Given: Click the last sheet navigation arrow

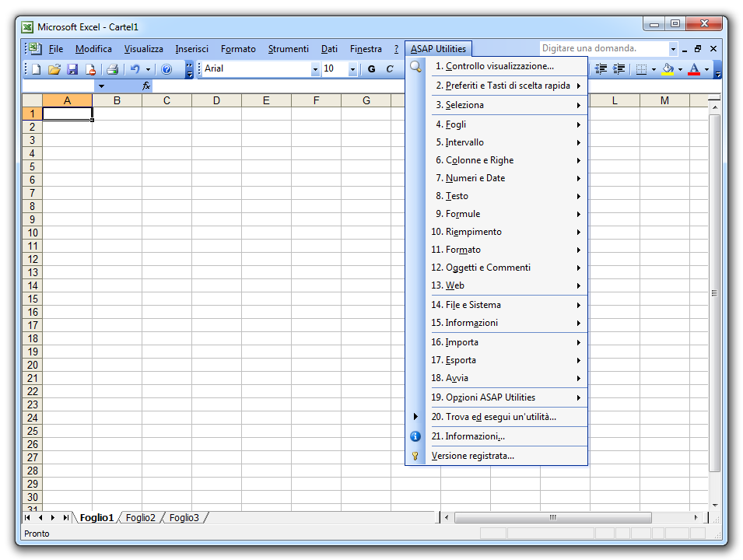Looking at the screenshot, I should (66, 517).
